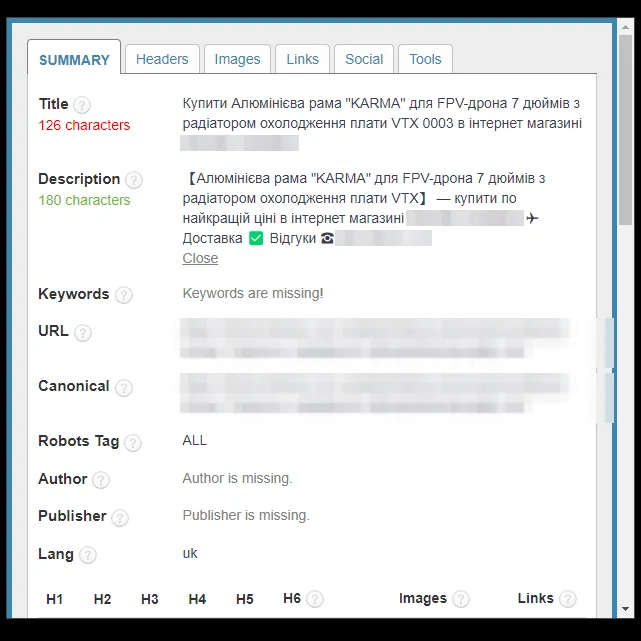Click the scrollbar down arrow
Image resolution: width=641 pixels, height=641 pixels.
click(x=625, y=609)
